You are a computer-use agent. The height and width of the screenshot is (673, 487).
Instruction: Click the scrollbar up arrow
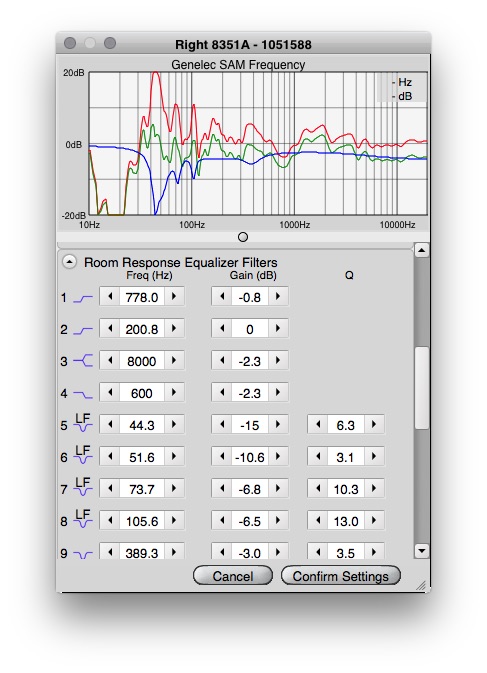point(422,250)
